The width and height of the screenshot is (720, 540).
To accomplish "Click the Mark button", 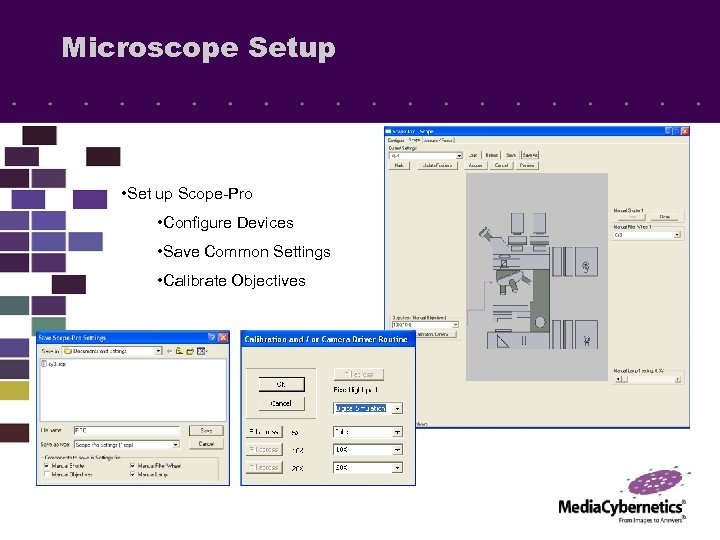I will click(399, 165).
